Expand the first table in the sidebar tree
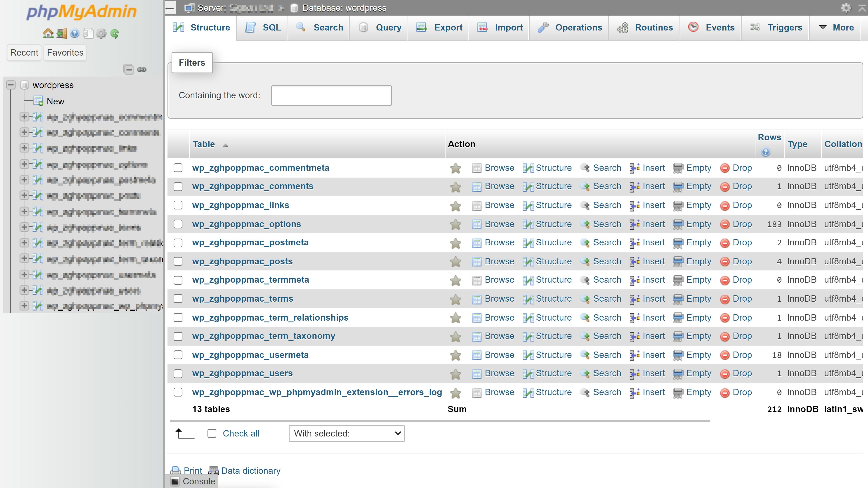The width and height of the screenshot is (868, 488). pos(24,117)
